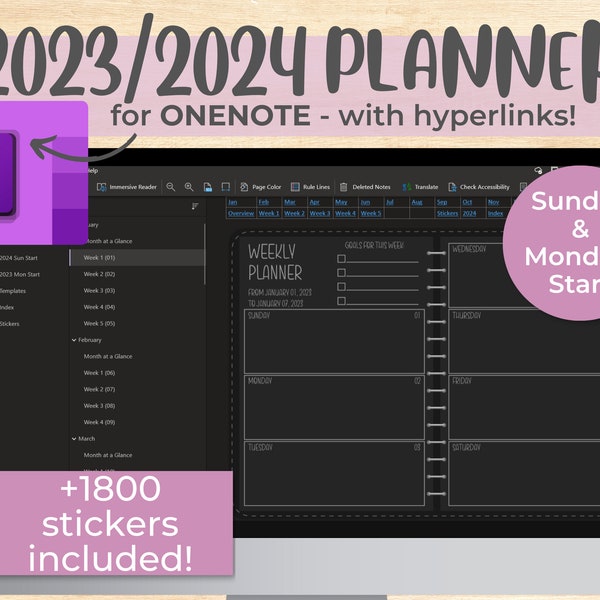Open page Week 4 (04)
Screen dimensions: 600x600
tap(99, 307)
